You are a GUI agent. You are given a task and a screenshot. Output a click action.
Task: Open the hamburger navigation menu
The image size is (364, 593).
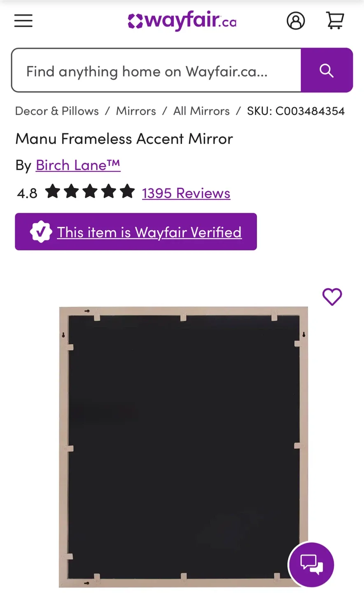pyautogui.click(x=23, y=21)
